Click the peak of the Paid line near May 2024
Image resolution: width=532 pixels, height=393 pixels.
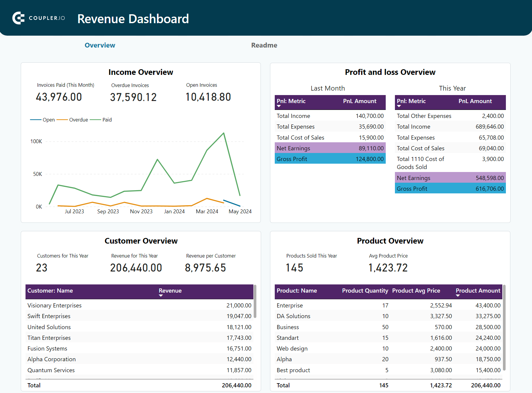[224, 133]
